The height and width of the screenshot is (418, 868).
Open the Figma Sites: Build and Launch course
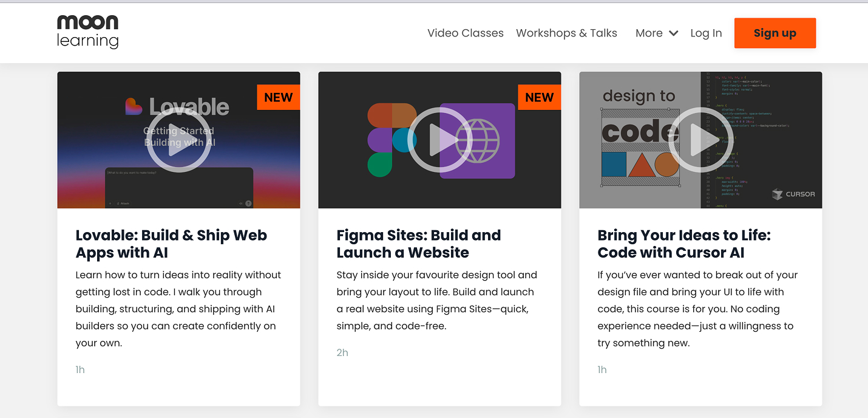pos(419,244)
